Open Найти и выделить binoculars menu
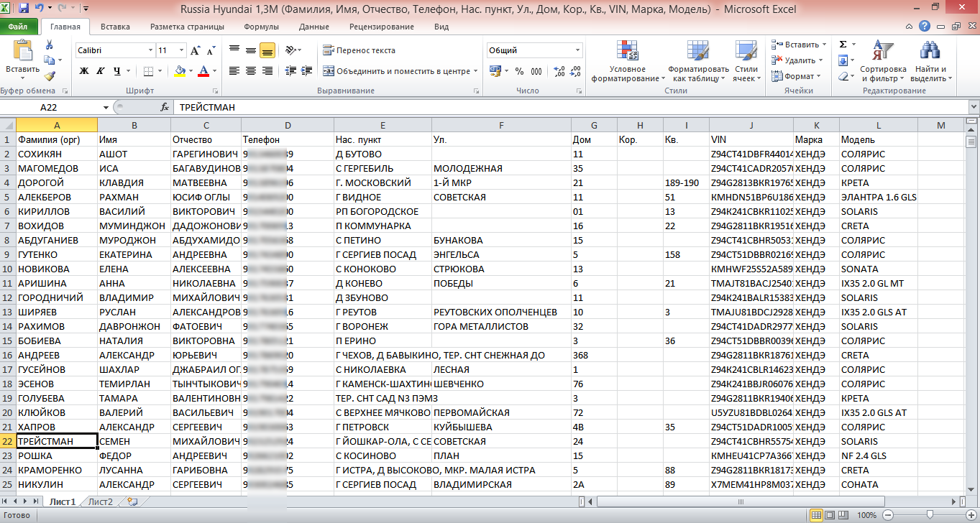Screen dimensions: 980x523 pyautogui.click(x=930, y=62)
